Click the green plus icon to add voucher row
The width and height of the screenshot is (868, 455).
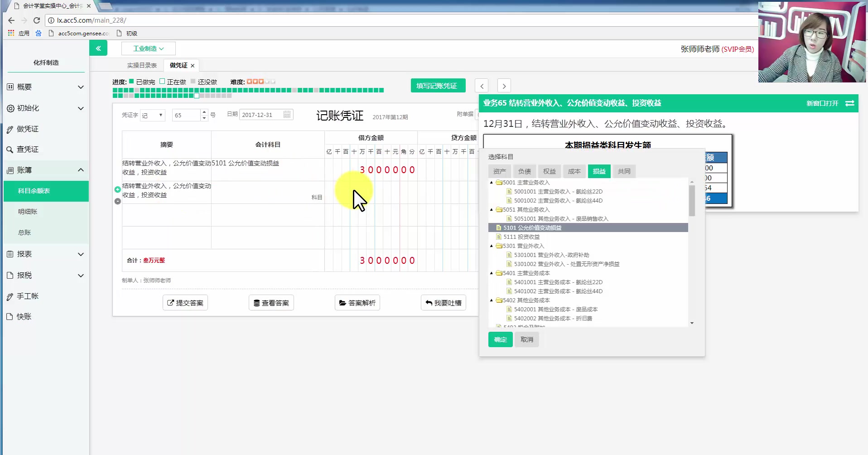[117, 190]
